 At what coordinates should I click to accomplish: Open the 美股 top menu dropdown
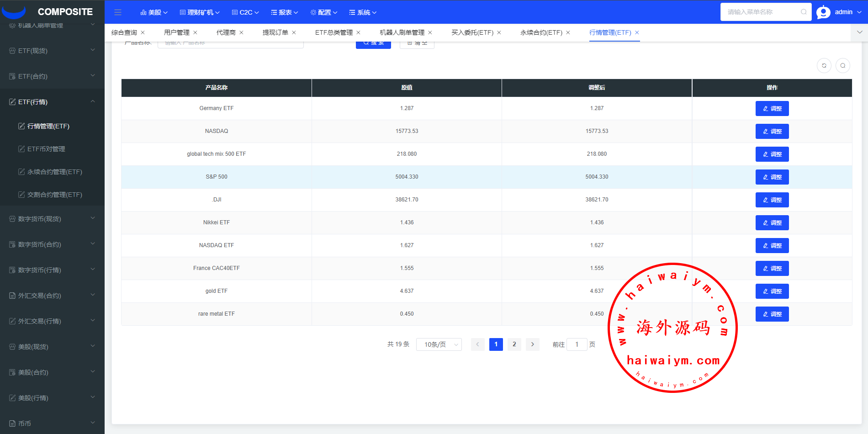tap(154, 12)
